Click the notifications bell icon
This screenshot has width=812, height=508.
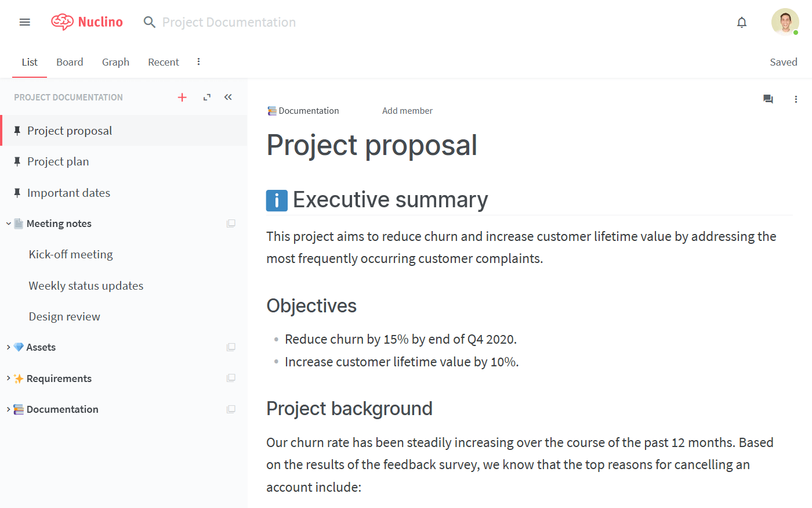click(741, 22)
